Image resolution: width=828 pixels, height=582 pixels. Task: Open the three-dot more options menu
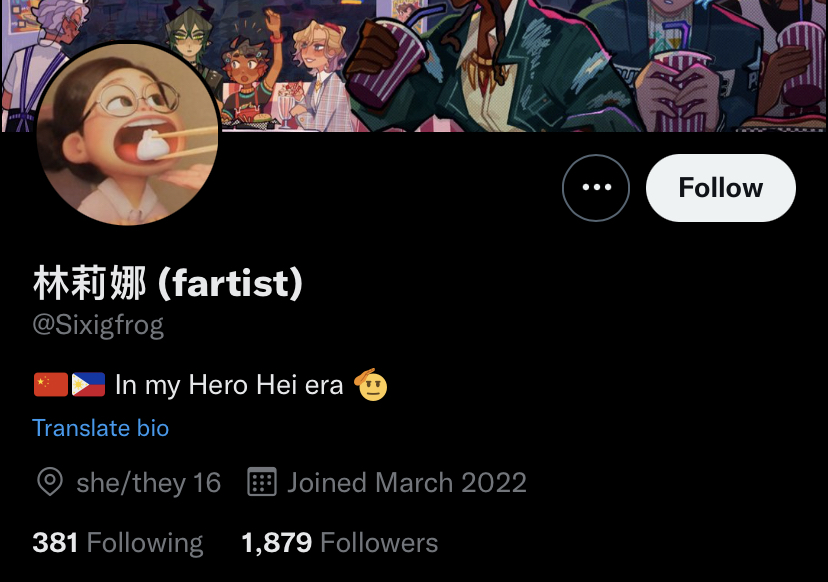coord(596,188)
